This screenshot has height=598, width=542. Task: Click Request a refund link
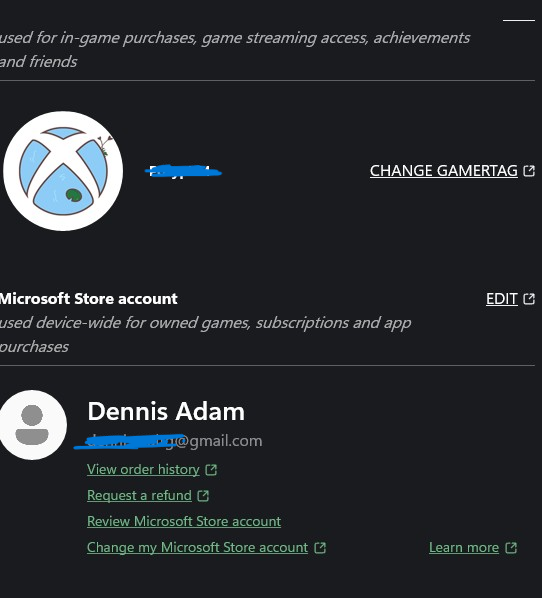coord(139,495)
